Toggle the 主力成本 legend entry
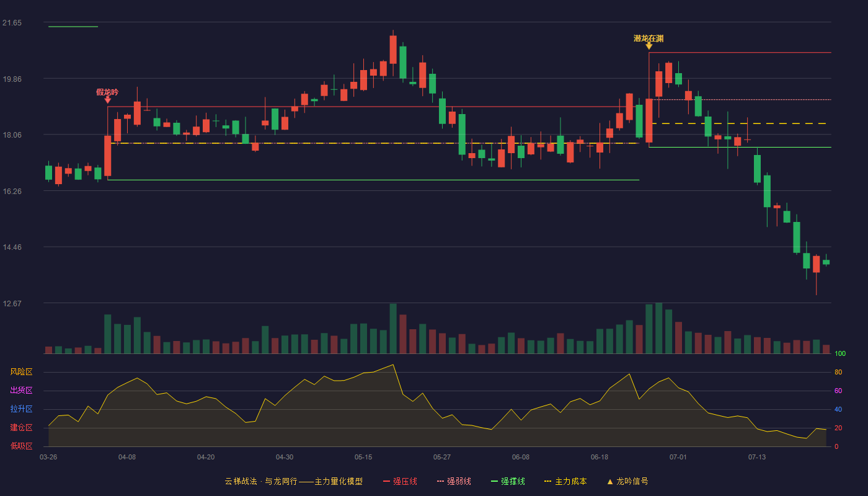The width and height of the screenshot is (868, 496). coord(565,481)
